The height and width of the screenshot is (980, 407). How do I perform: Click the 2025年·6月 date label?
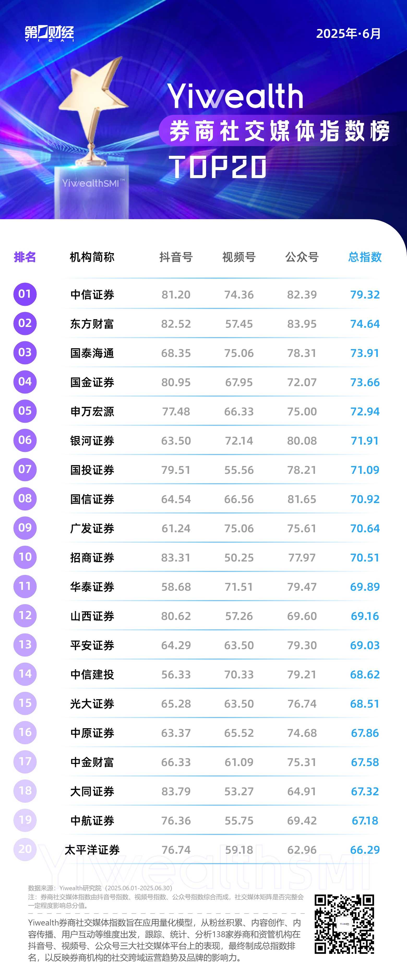348,33
